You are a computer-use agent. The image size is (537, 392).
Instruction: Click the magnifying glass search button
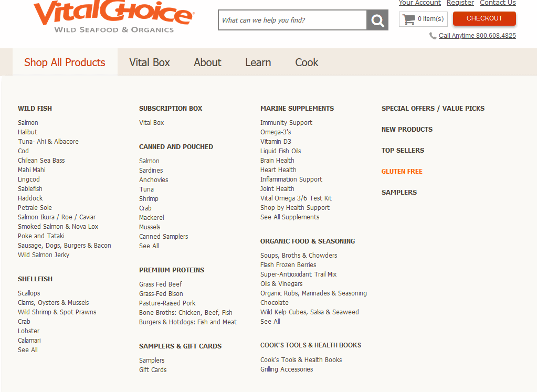pos(377,20)
